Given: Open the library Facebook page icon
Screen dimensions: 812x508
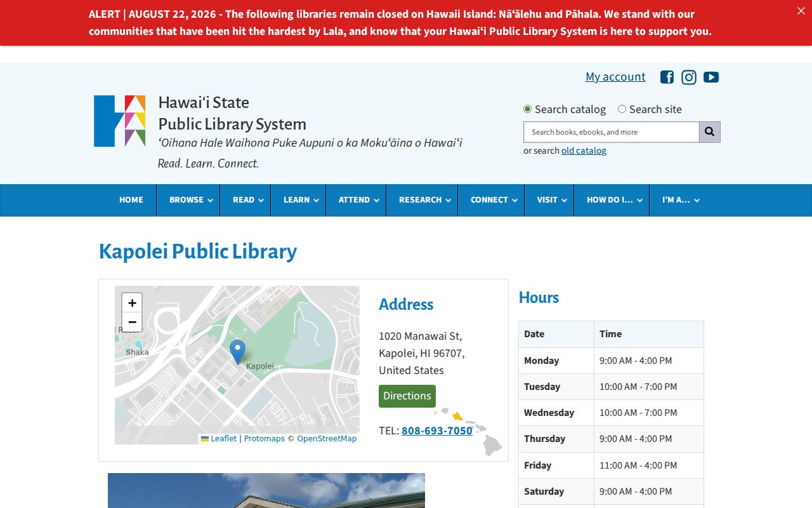Looking at the screenshot, I should 667,77.
